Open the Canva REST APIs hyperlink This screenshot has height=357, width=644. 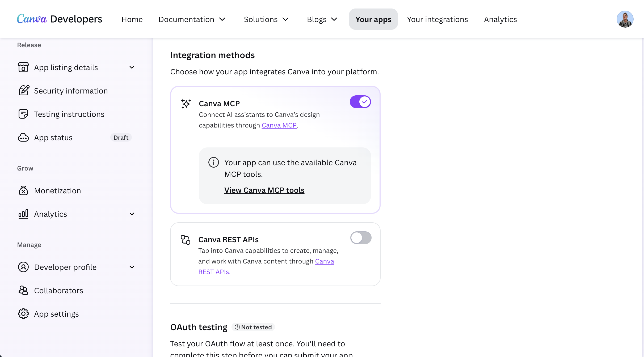coord(325,261)
